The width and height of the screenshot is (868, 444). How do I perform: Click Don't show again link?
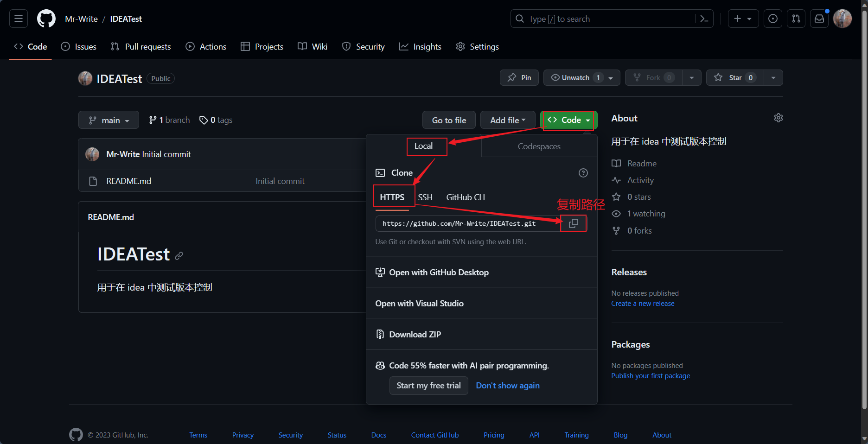(508, 386)
